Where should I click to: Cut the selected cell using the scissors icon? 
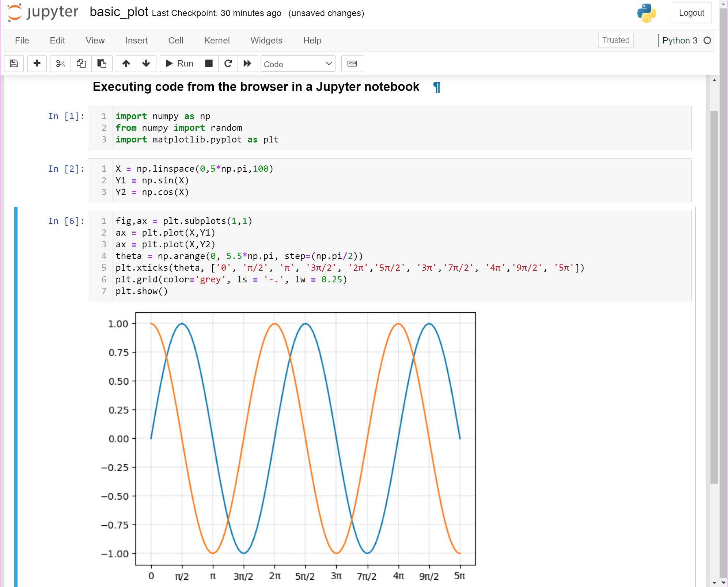60,63
